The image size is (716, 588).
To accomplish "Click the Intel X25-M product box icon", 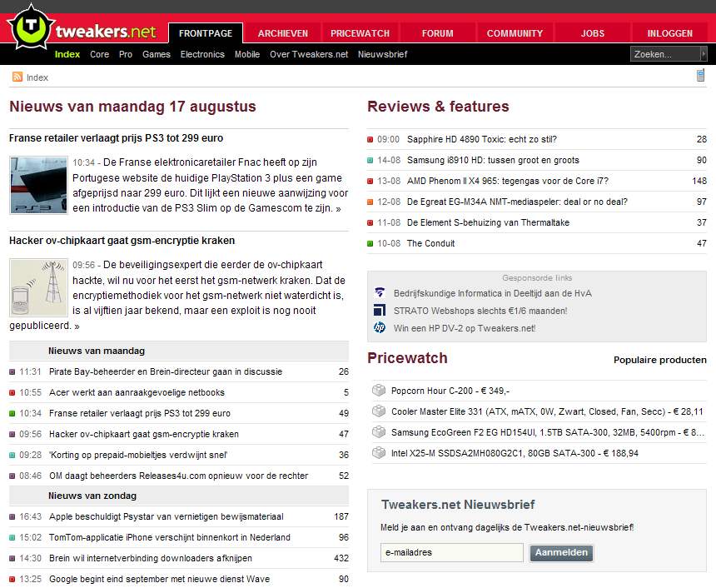I will point(379,453).
